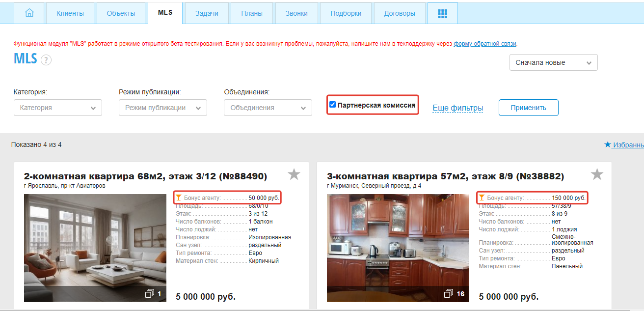Screen dimensions: 644x311
Task: Click agent bonus trophy icon for 50 000 руб.
Action: pos(179,198)
